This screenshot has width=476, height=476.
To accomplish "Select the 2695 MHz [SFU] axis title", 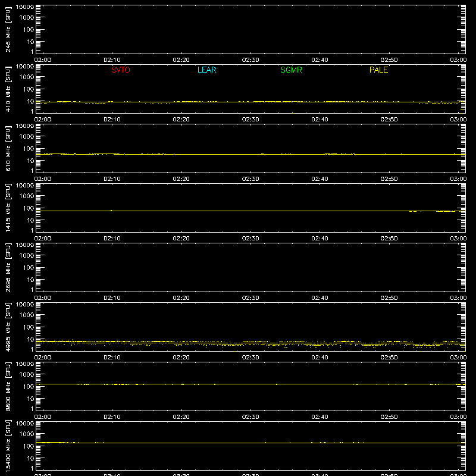I will (8, 267).
